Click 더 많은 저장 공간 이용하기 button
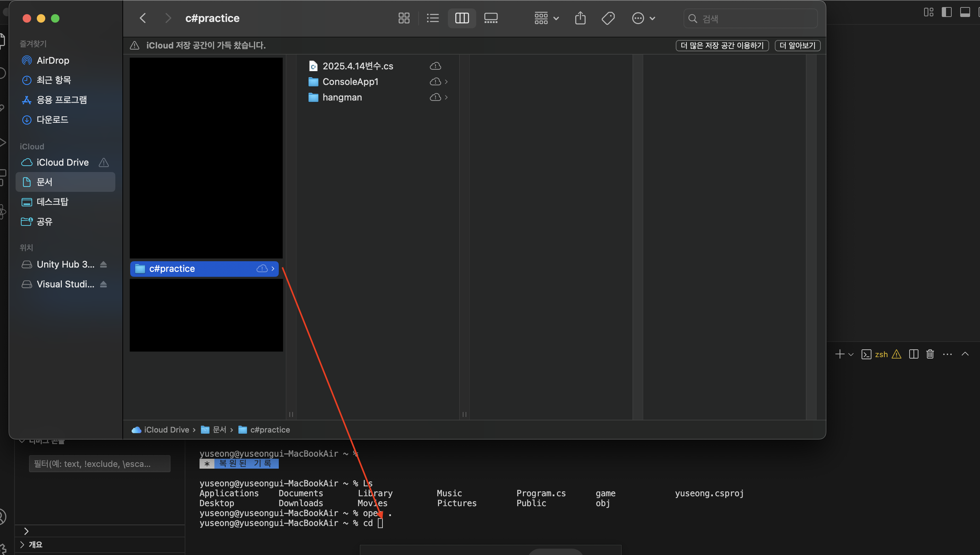The height and width of the screenshot is (555, 980). (722, 45)
